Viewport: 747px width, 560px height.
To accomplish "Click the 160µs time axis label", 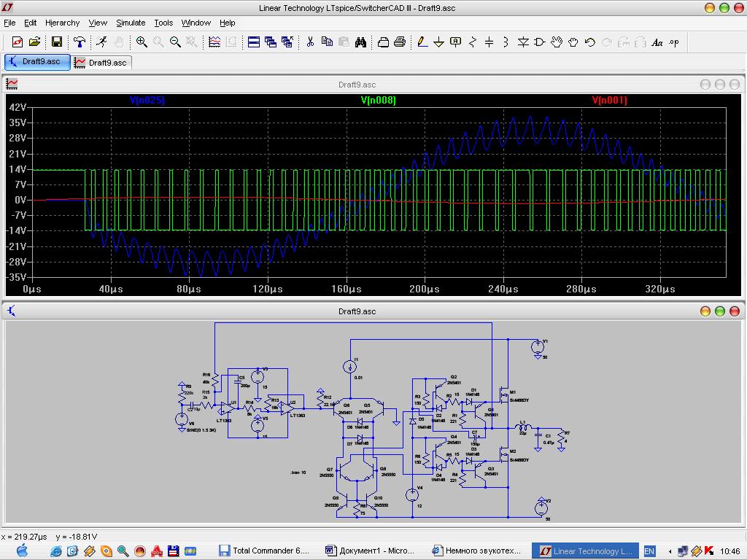I will coord(347,289).
